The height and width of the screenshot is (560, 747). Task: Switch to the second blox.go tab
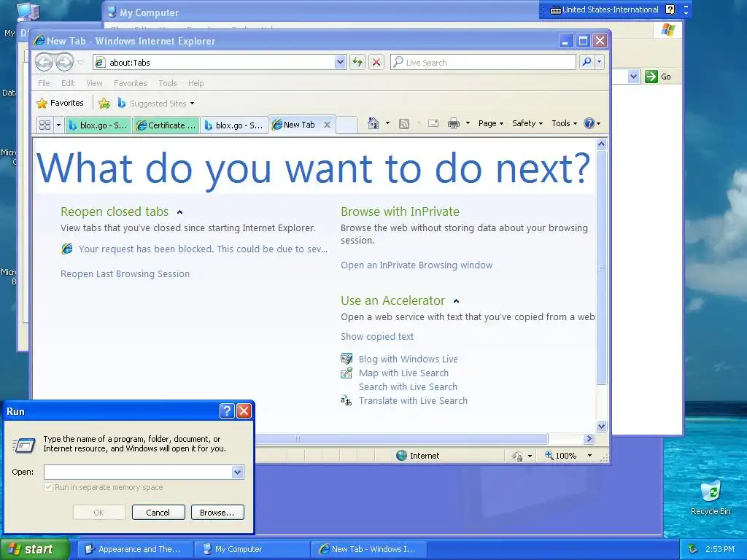coord(234,125)
